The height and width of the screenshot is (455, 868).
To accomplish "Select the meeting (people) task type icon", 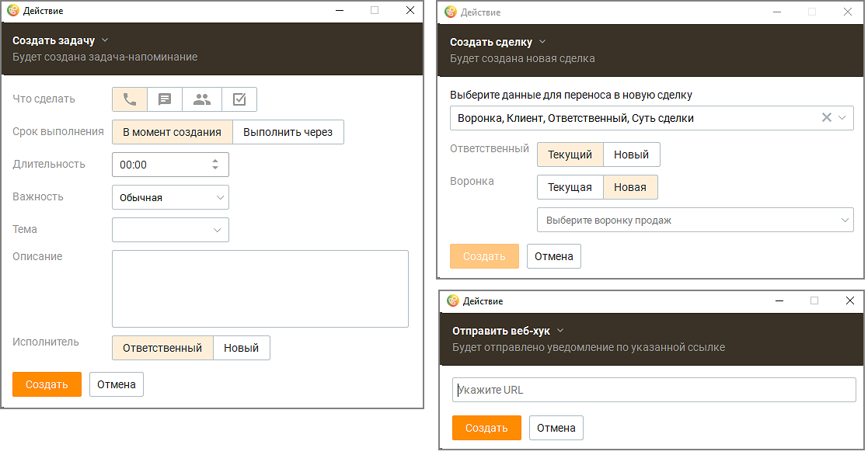I will click(x=202, y=99).
